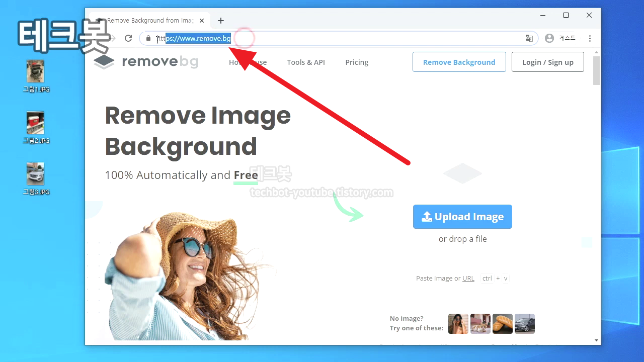The image size is (644, 362).
Task: Click the URL link under Paste image
Action: 468,278
